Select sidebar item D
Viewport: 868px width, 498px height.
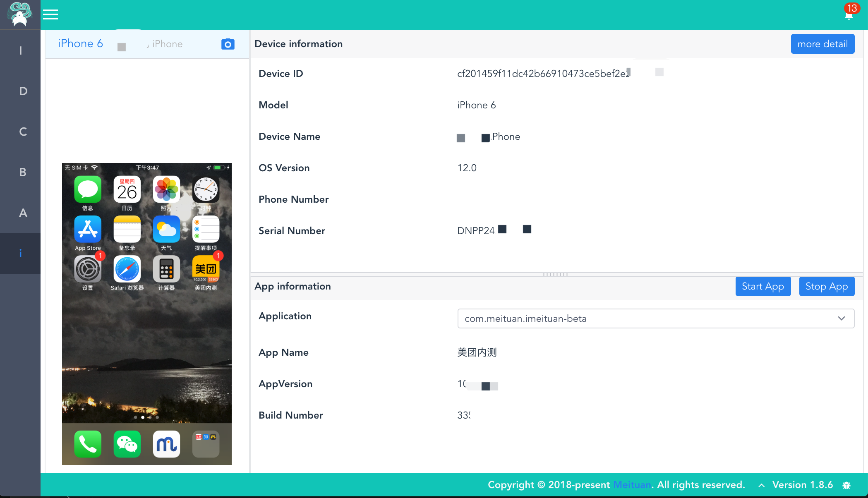pyautogui.click(x=23, y=91)
